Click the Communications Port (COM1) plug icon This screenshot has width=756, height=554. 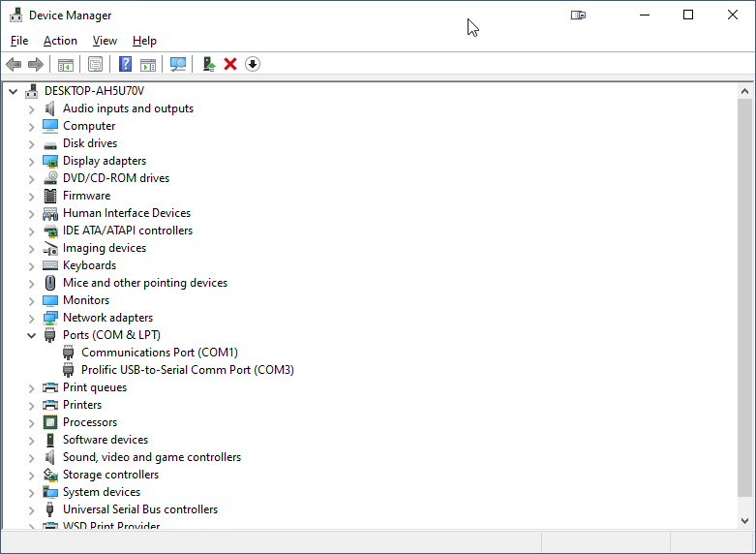click(x=69, y=353)
